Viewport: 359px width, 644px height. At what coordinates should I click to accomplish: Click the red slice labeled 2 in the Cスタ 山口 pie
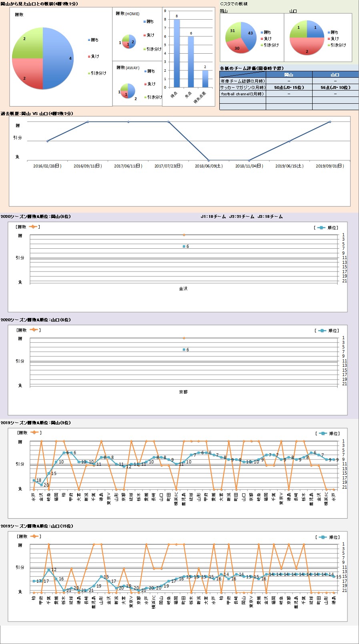click(x=307, y=46)
